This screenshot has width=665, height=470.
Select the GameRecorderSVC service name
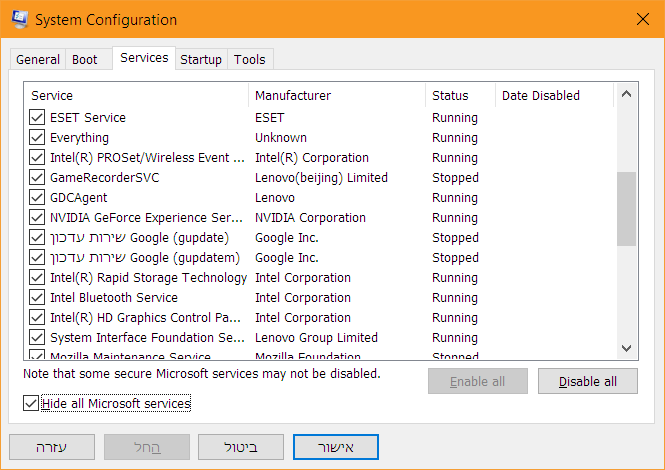105,178
